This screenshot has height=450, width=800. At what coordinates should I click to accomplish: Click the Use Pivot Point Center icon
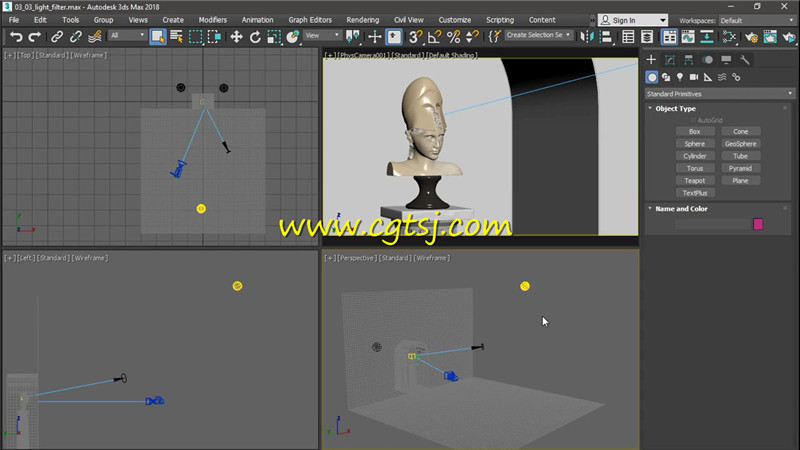pyautogui.click(x=353, y=37)
